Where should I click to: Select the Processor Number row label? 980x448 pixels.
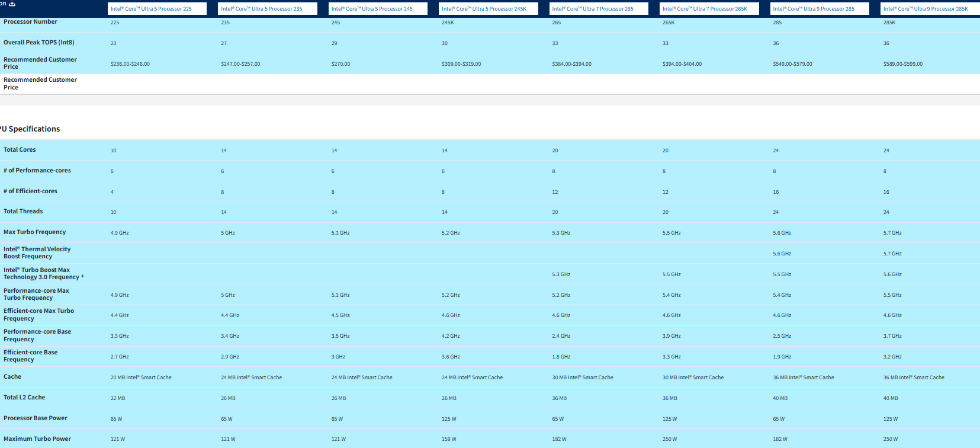tap(30, 22)
